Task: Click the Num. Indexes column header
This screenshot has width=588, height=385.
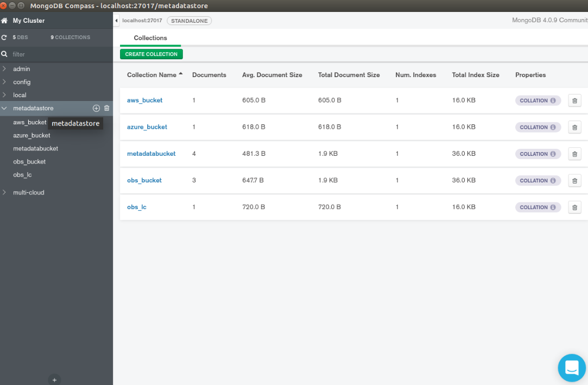Action: [415, 74]
